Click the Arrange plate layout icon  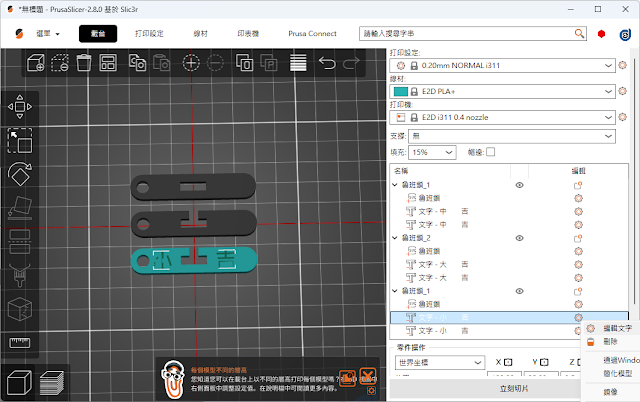pyautogui.click(x=108, y=63)
